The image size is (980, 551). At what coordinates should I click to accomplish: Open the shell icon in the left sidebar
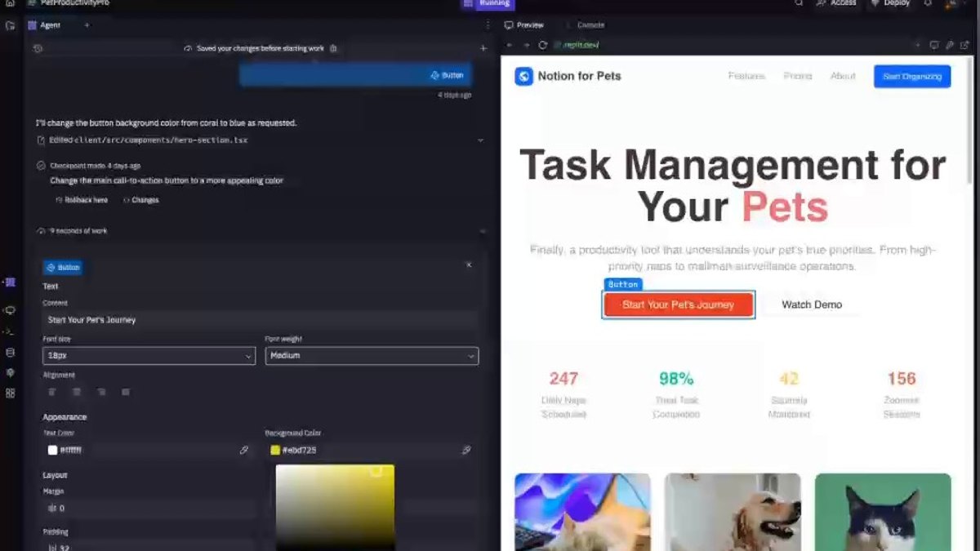click(x=10, y=331)
